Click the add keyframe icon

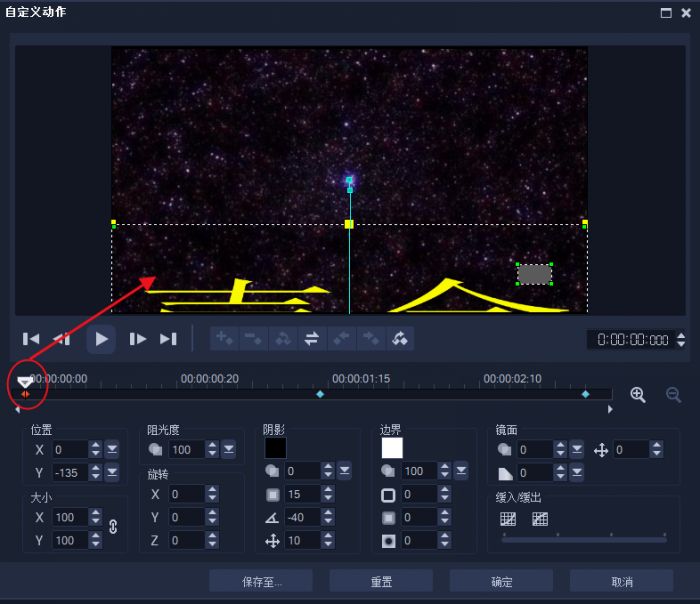click(x=225, y=338)
